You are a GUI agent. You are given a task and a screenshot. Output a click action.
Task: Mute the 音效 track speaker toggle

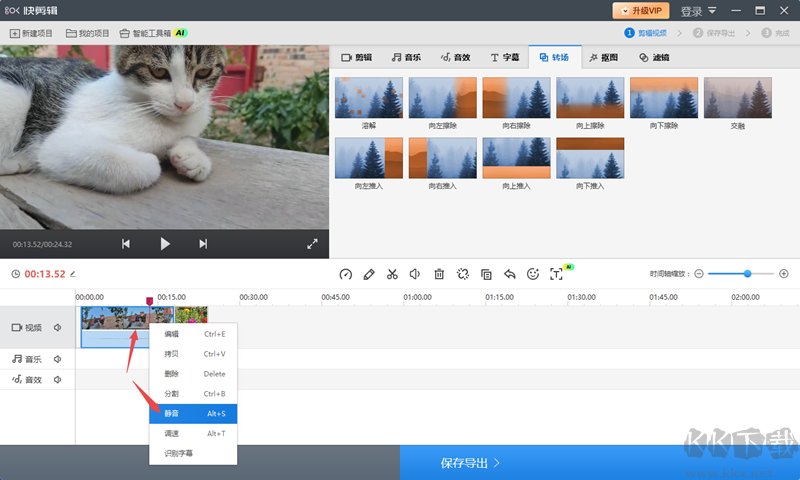(x=58, y=380)
